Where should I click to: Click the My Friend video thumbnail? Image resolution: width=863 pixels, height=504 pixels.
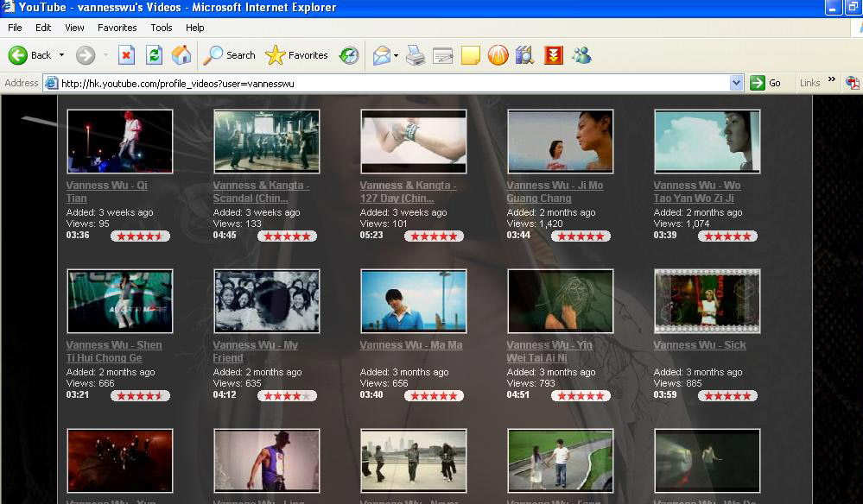click(267, 301)
